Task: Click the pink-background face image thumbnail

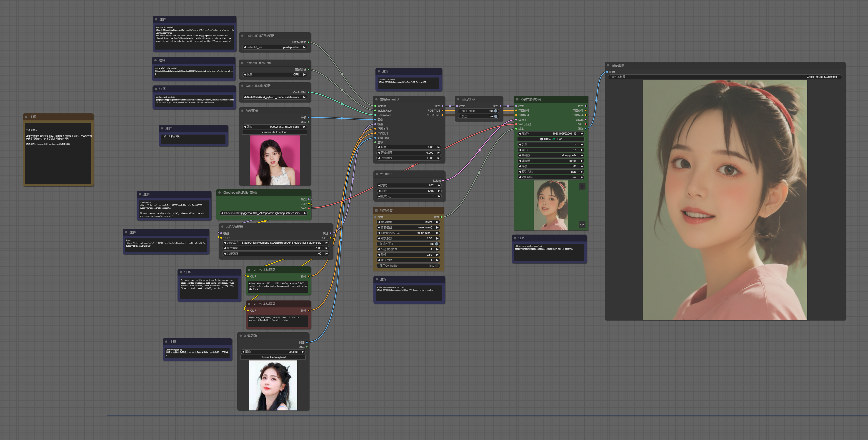Action: pyautogui.click(x=275, y=161)
